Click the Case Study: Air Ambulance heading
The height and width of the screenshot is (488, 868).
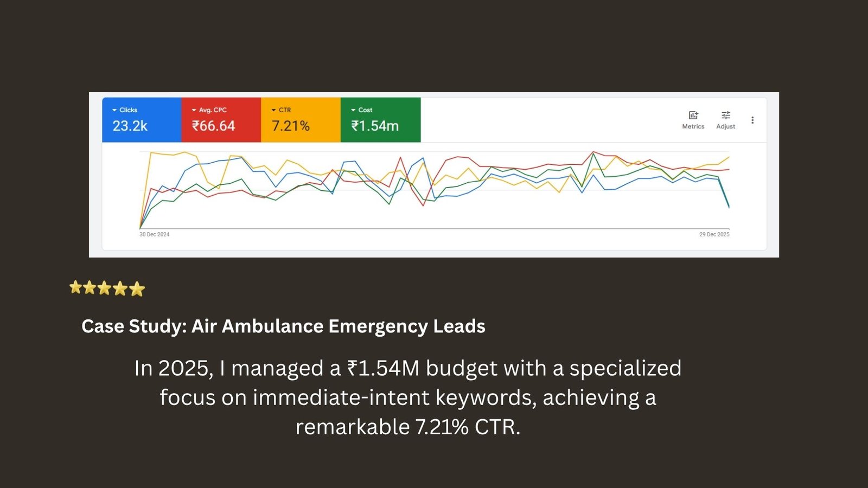point(283,326)
